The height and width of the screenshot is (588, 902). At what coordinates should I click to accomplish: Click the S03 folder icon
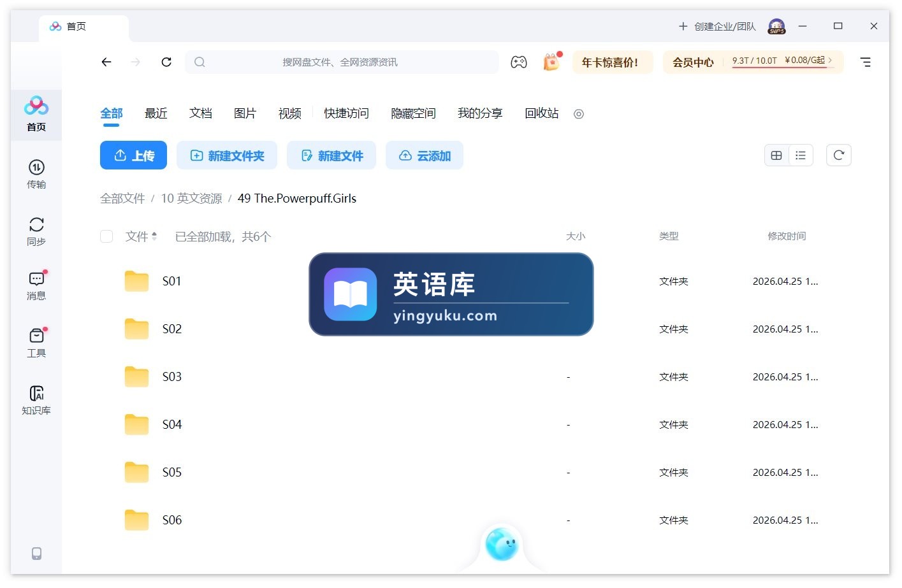[x=136, y=376]
